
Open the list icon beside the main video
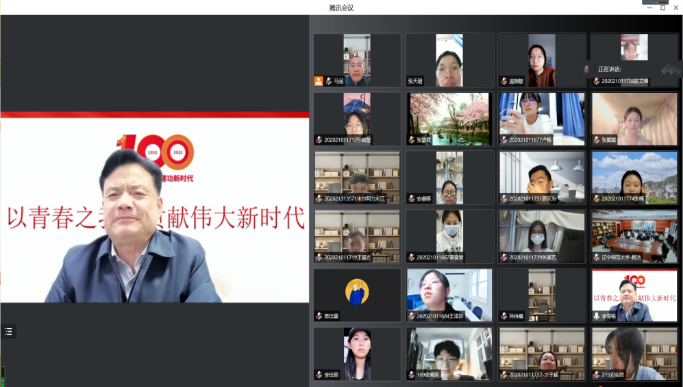(9, 332)
